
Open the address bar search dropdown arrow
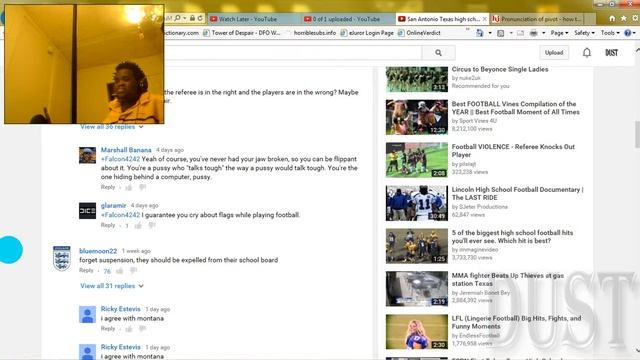click(x=184, y=18)
